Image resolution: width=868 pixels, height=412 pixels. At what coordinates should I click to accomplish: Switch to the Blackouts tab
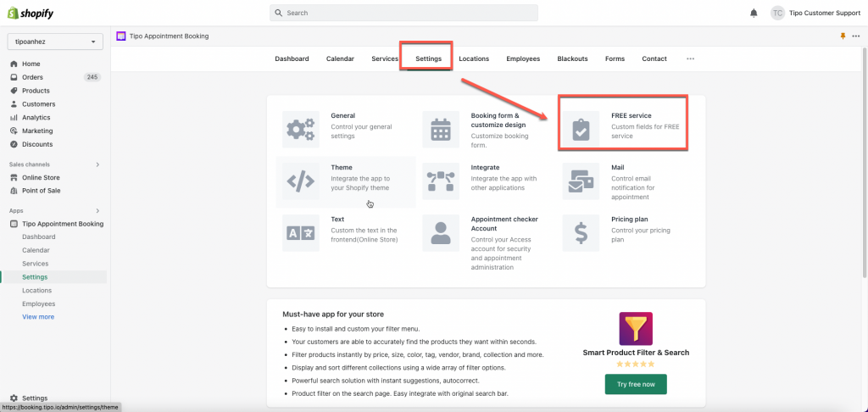click(x=572, y=58)
